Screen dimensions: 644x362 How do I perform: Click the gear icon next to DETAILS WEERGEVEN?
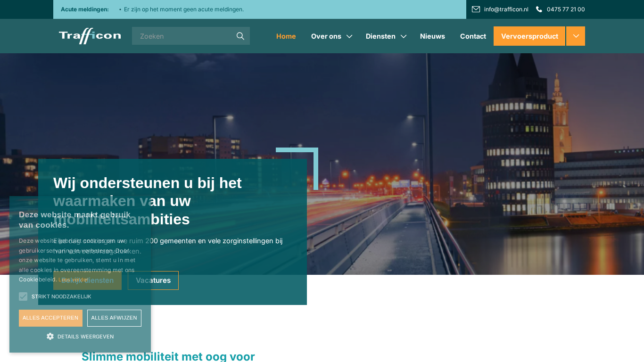(50, 336)
